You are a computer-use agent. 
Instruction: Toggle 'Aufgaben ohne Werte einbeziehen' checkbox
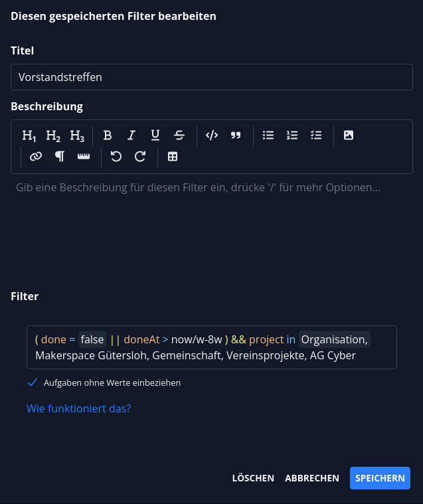32,382
